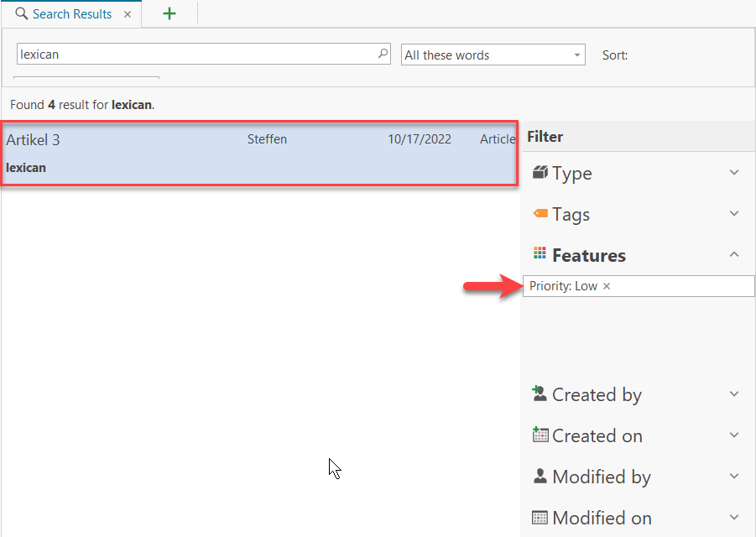Click the search field containing "lexican"
The width and height of the screenshot is (756, 537).
tap(197, 55)
